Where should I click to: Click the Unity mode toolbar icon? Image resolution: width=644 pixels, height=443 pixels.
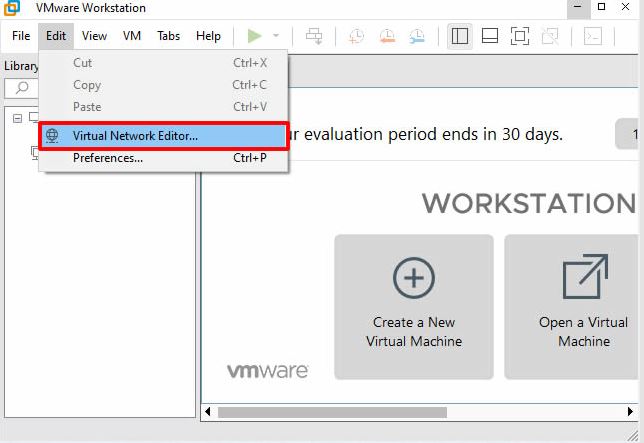tap(550, 36)
